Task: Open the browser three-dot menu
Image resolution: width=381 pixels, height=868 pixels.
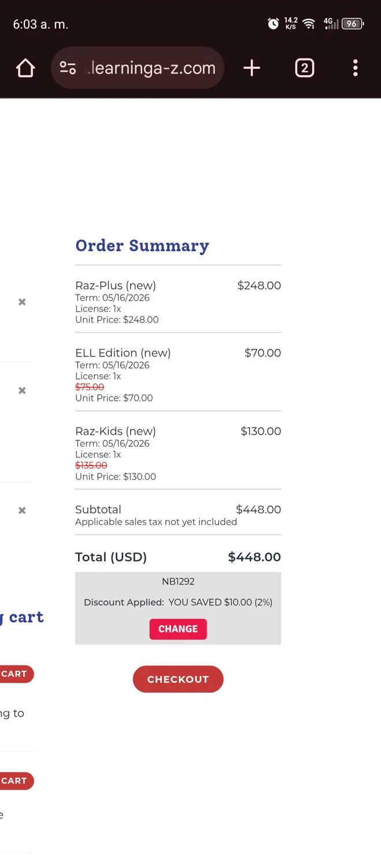Action: point(355,68)
